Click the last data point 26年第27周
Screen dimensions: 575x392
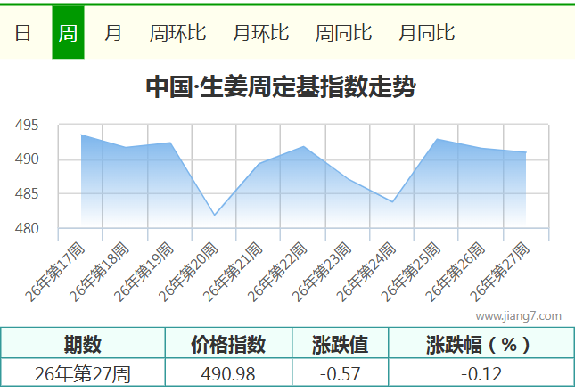[526, 152]
